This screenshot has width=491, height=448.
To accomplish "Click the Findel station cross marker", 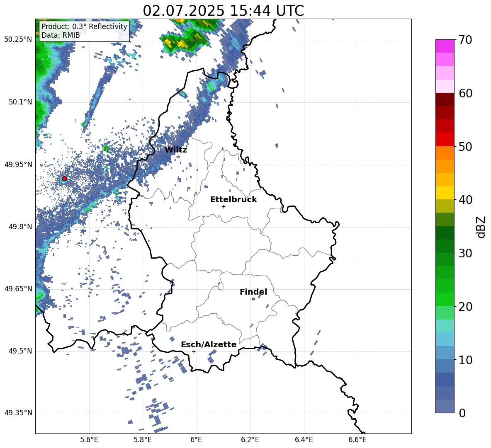I will coord(253,299).
